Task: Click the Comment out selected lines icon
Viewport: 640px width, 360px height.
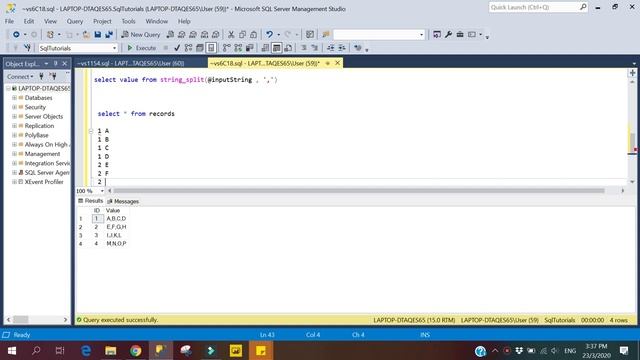Action: (304, 48)
